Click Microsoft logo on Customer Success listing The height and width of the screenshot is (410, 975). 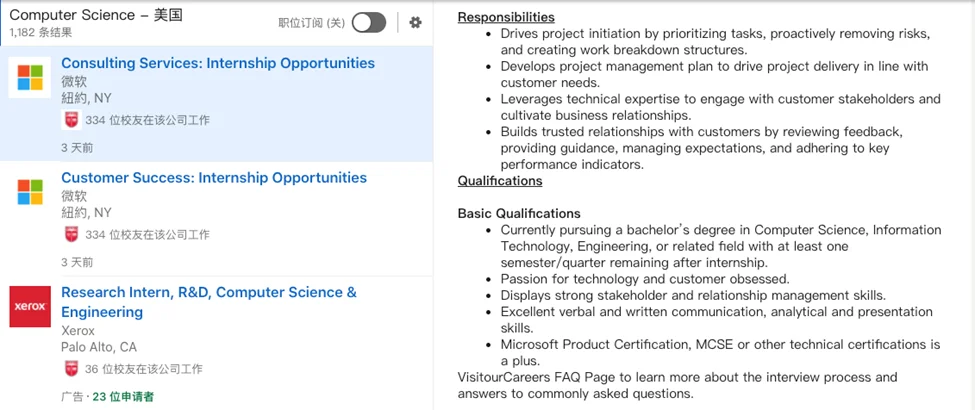(x=30, y=192)
